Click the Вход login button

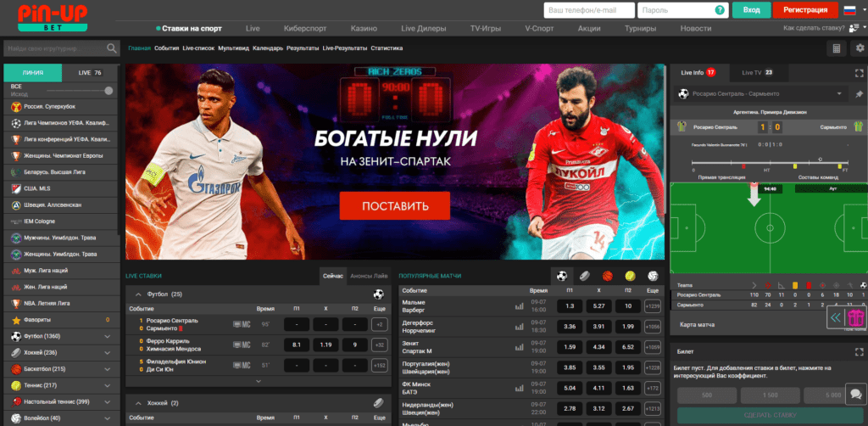click(x=751, y=10)
